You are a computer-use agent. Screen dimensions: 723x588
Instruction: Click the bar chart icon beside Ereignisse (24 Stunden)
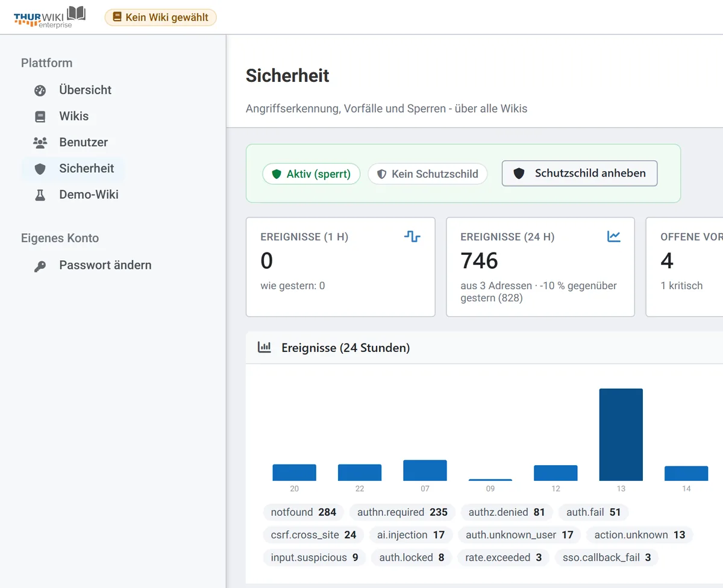coord(264,347)
